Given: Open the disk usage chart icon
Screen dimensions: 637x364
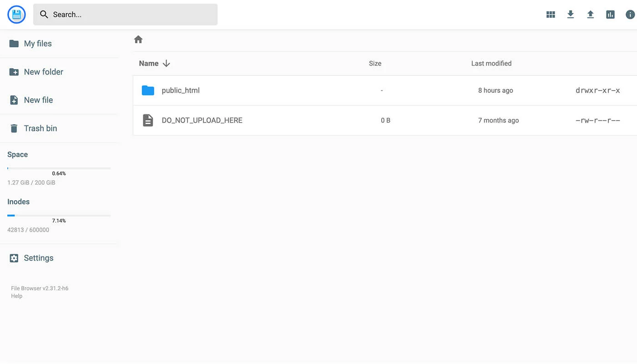Looking at the screenshot, I should click(x=610, y=15).
